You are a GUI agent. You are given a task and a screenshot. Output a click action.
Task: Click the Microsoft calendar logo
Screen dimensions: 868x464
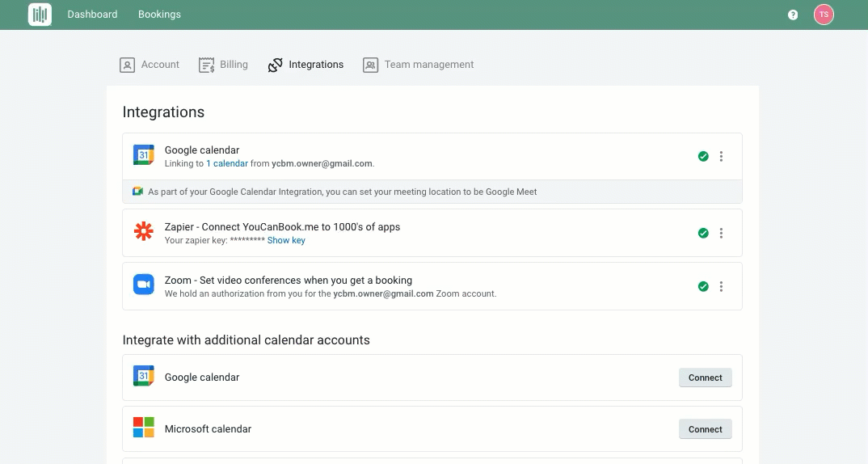point(143,428)
